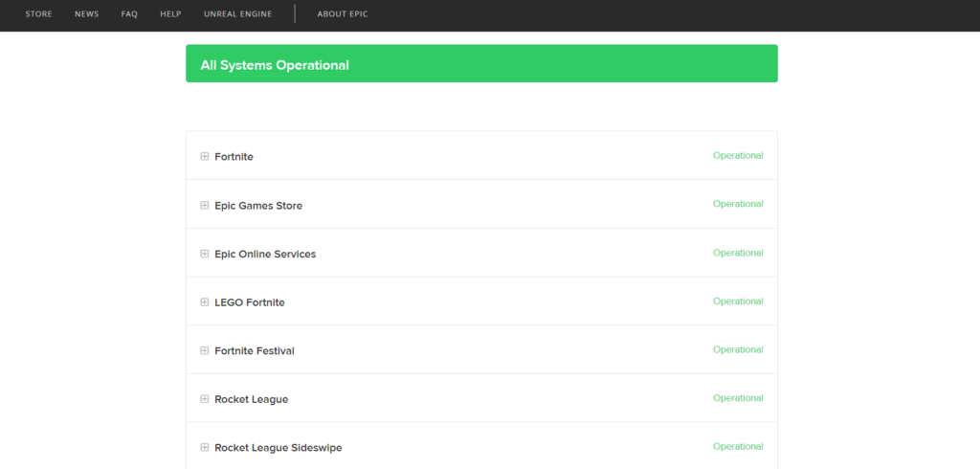Click Operational status for Fortnite
The image size is (980, 469).
pyautogui.click(x=738, y=156)
